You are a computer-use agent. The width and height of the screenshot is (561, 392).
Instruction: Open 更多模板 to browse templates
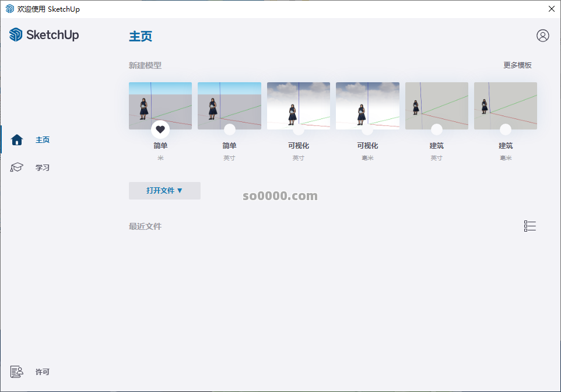tap(518, 65)
